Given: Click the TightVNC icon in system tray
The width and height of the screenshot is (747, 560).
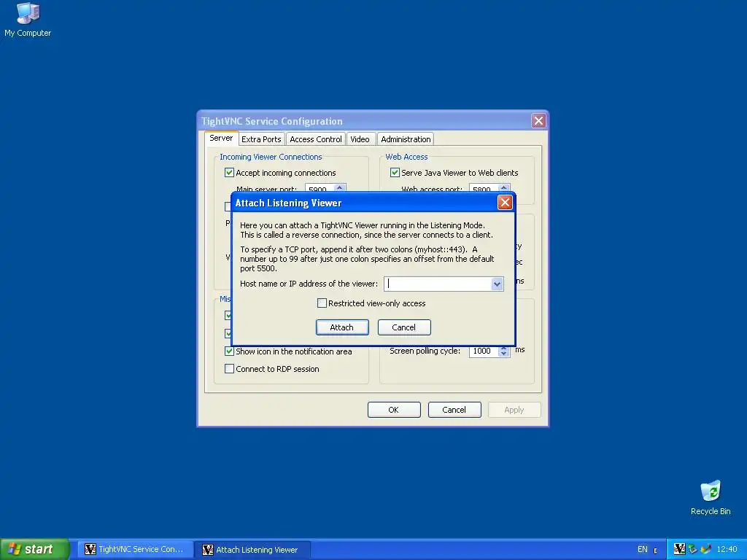Looking at the screenshot, I should pos(679,549).
